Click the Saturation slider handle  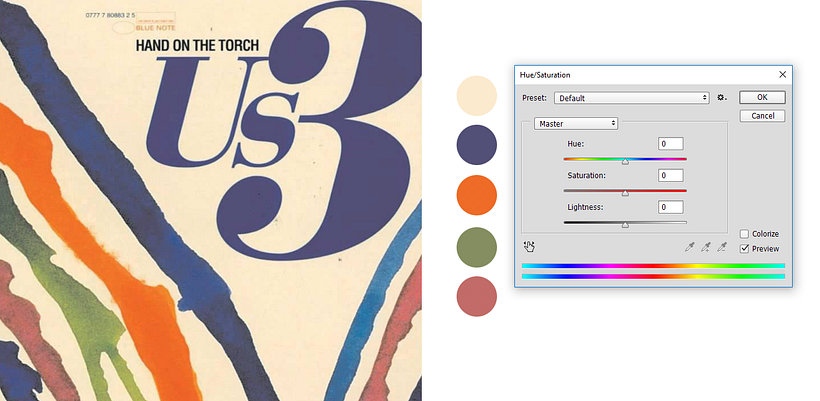point(625,193)
